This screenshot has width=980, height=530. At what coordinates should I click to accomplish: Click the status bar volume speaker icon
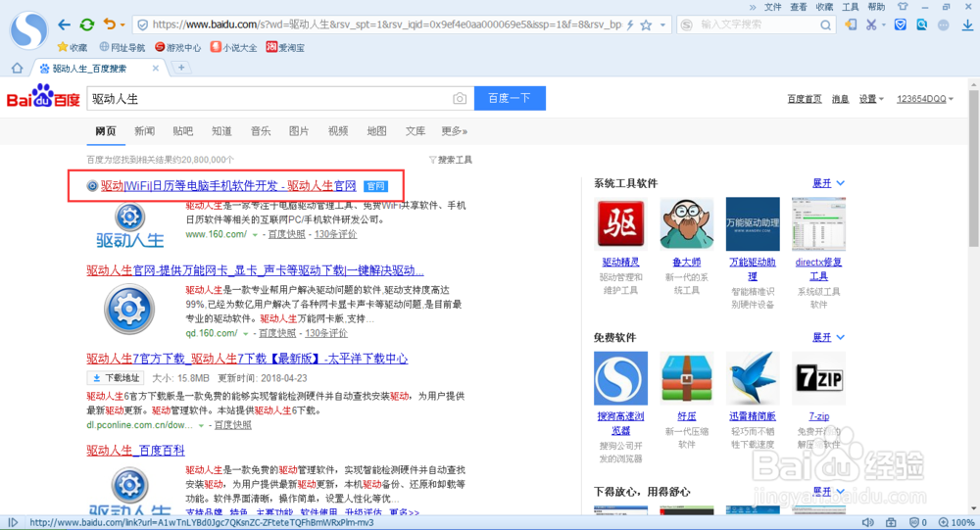[x=868, y=522]
